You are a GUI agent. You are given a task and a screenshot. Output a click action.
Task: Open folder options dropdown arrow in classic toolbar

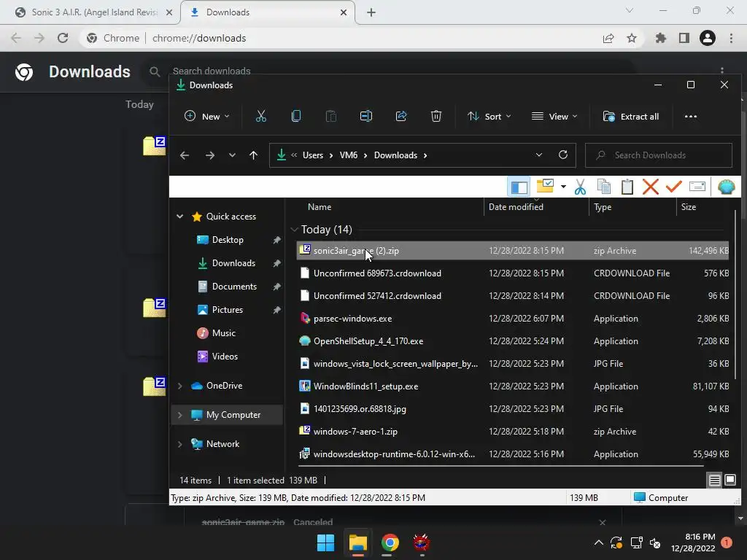click(x=563, y=187)
